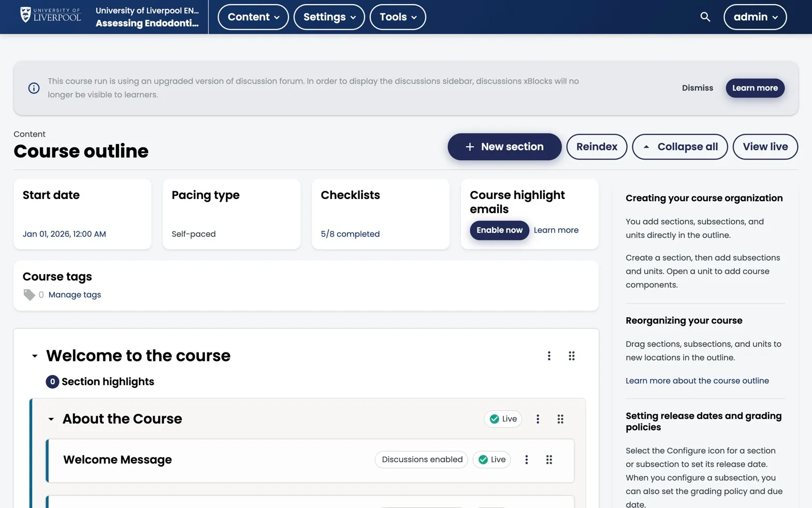812x508 pixels.
Task: Click the Discussions enabled badge
Action: (x=422, y=459)
